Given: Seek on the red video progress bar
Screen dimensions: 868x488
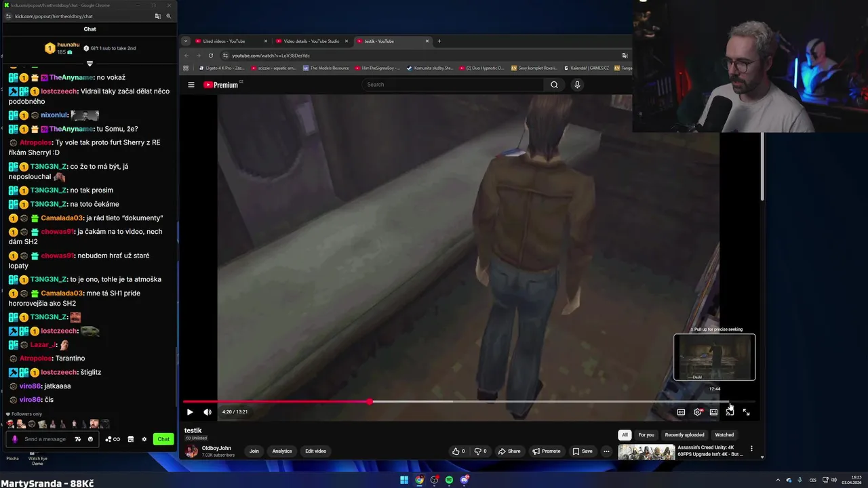Looking at the screenshot, I should coord(276,401).
